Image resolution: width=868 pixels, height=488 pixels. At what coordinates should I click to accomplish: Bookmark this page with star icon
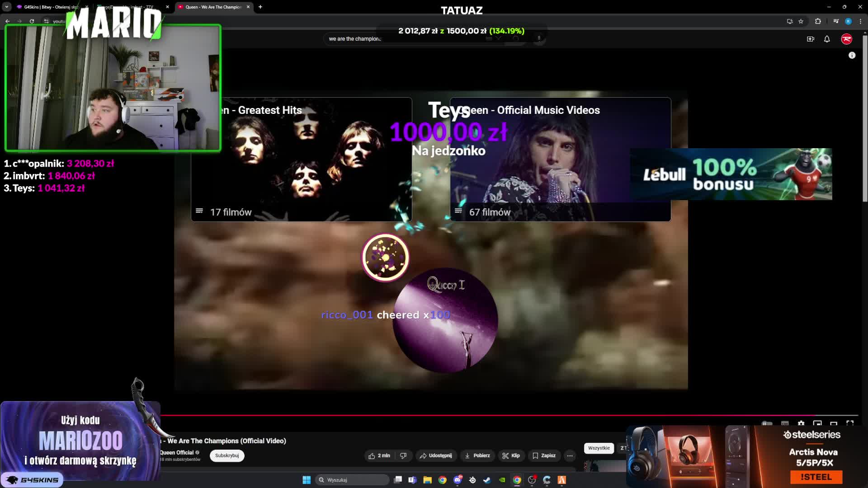(x=801, y=21)
